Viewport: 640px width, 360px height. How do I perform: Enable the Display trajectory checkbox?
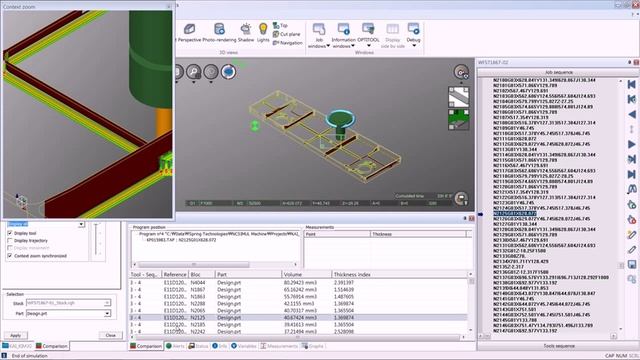(10, 240)
